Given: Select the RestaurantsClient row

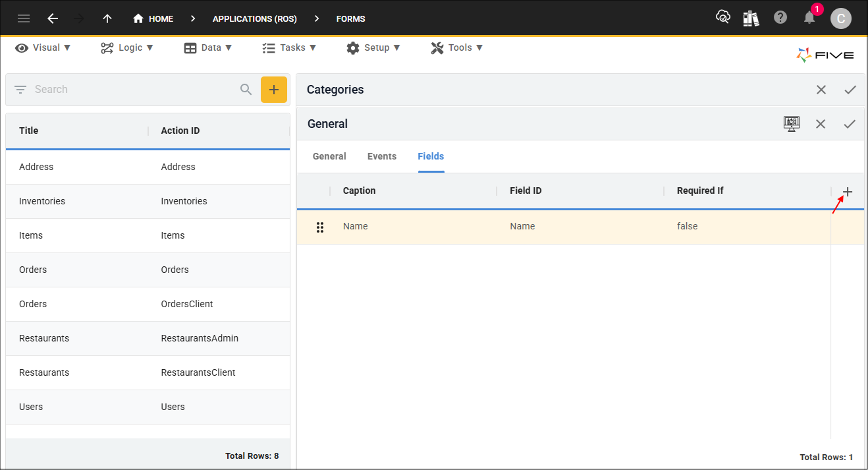Looking at the screenshot, I should 148,372.
